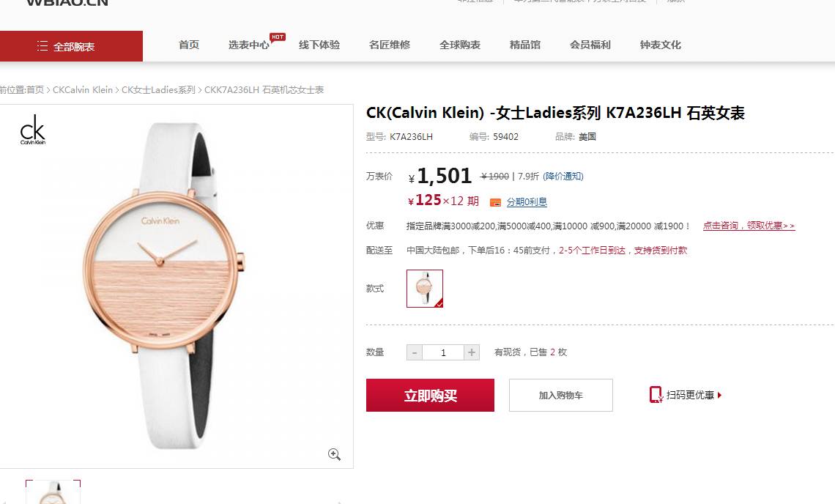Click the magnifier zoom icon on watch image
The image size is (835, 504).
point(334,454)
